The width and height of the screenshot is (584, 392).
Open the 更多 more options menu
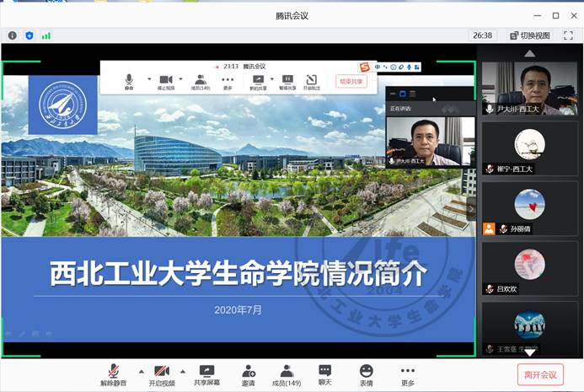[x=408, y=374]
